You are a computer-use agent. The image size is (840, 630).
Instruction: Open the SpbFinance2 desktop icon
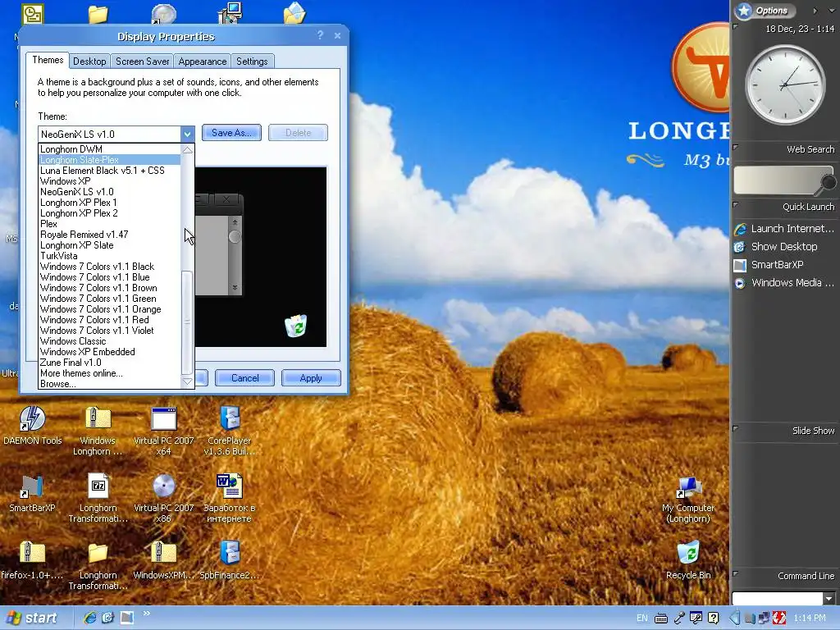pos(230,554)
